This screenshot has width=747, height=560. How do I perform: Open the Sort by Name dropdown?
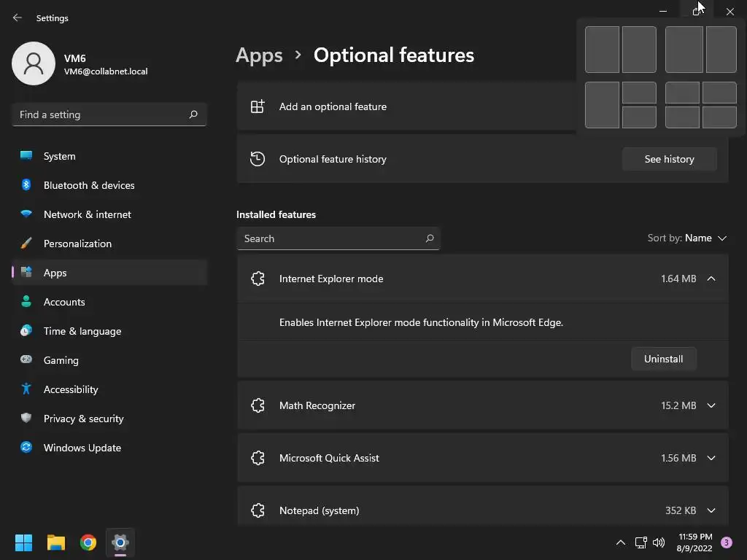pos(687,238)
